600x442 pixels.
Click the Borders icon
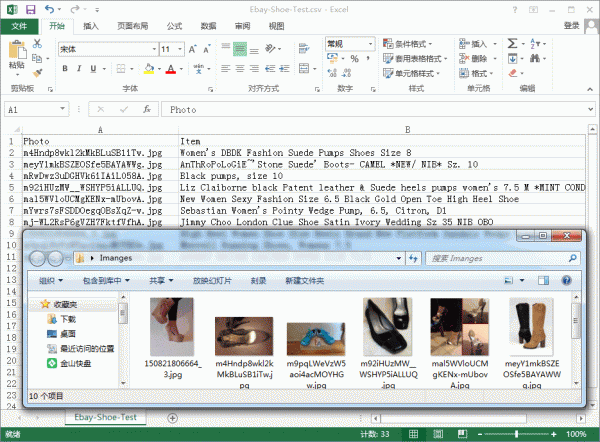click(x=121, y=69)
